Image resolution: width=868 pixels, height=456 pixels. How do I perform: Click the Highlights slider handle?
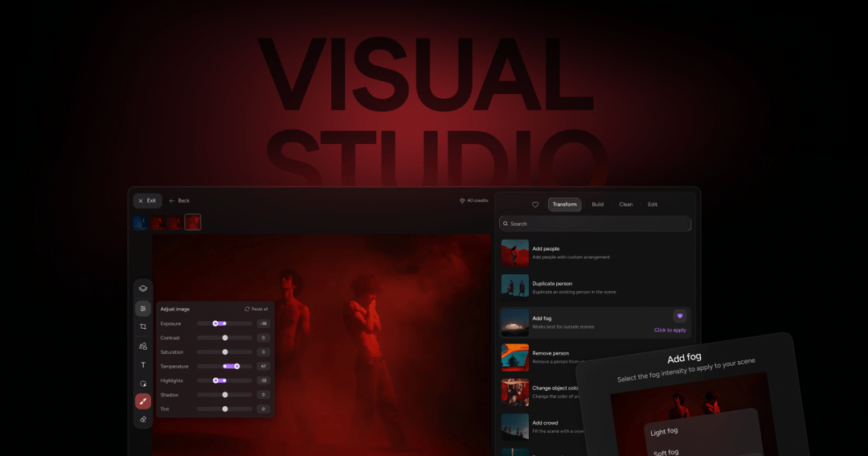coord(215,380)
